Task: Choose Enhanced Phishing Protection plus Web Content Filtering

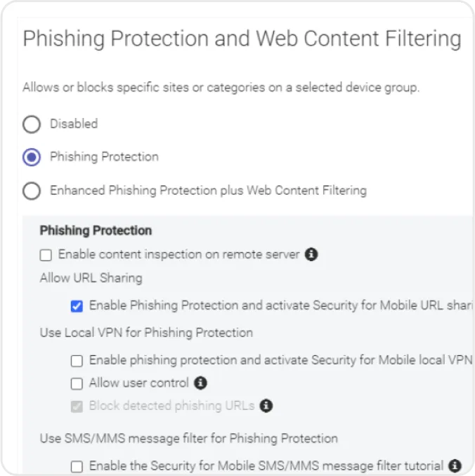Action: pyautogui.click(x=32, y=190)
